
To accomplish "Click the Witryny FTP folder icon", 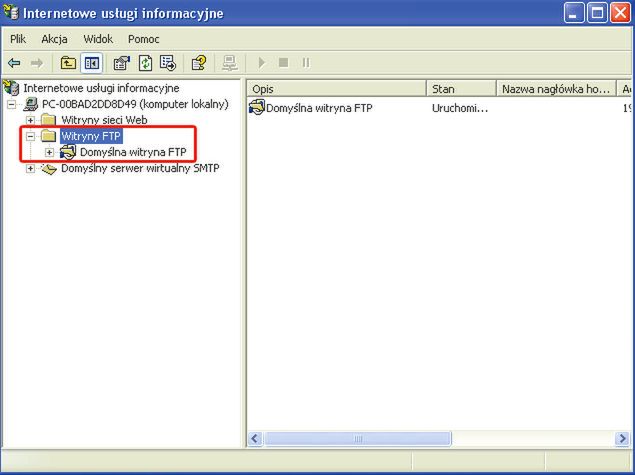I will (49, 136).
